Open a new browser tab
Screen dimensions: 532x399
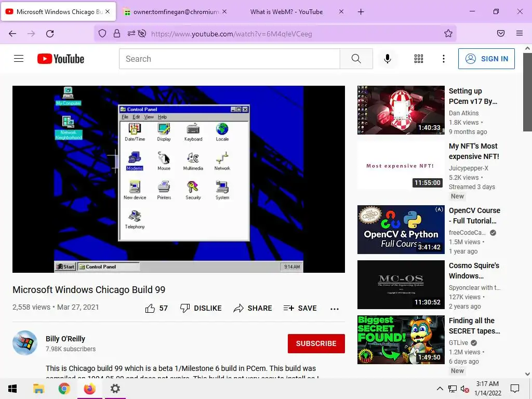(361, 12)
